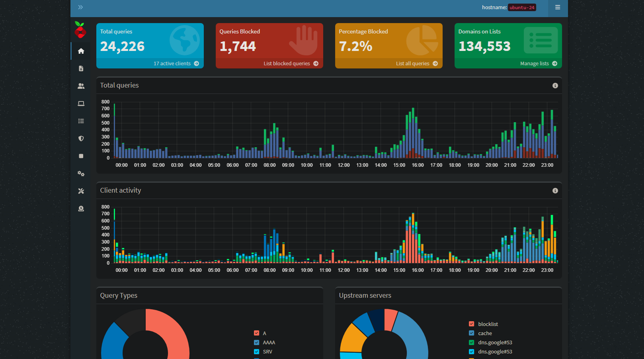Click arrow icon beside 17 active clients
The image size is (644, 359).
196,63
